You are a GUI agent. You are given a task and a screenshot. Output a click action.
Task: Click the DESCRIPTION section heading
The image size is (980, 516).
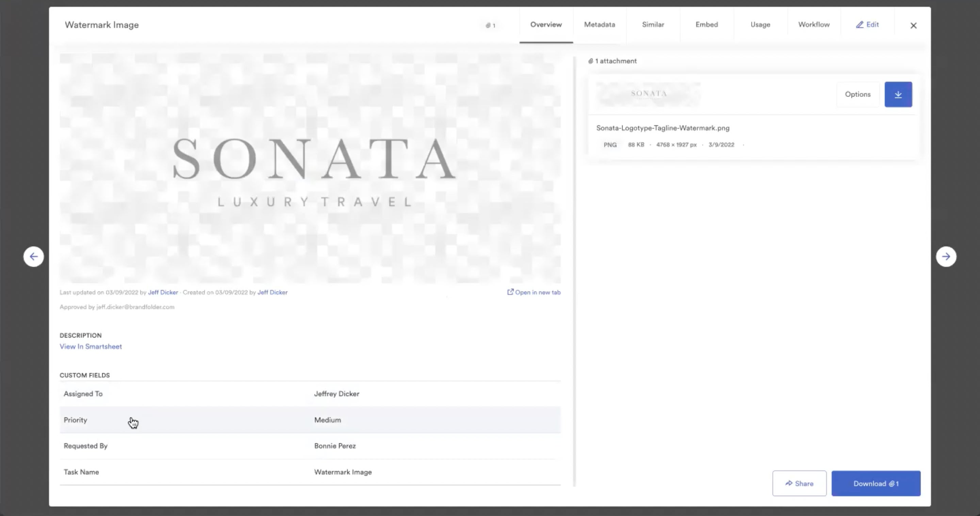80,336
